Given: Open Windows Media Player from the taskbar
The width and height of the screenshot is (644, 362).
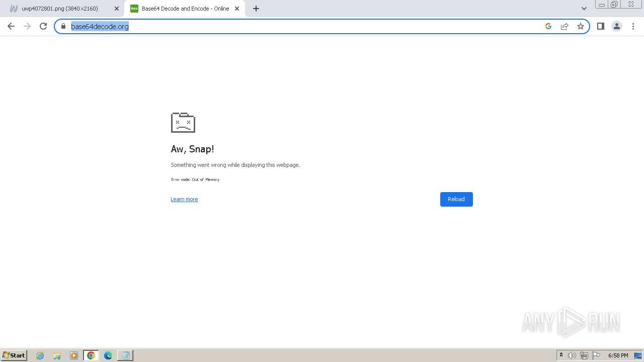Looking at the screenshot, I should (x=74, y=355).
